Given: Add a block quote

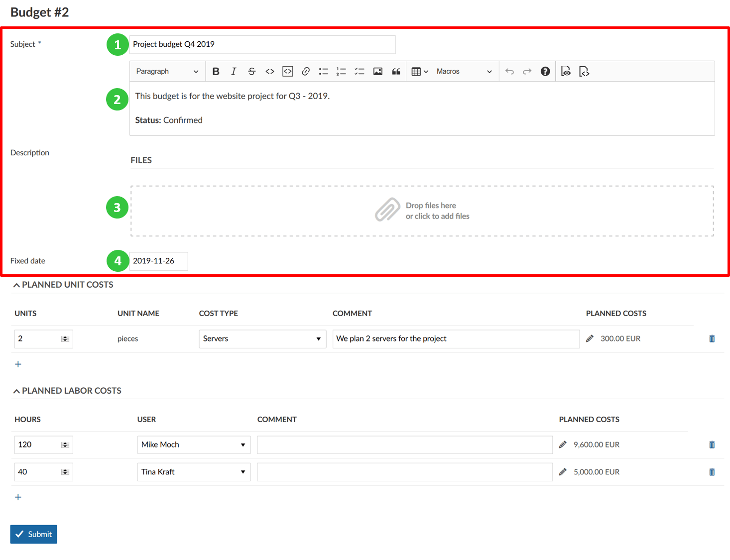Looking at the screenshot, I should (396, 72).
